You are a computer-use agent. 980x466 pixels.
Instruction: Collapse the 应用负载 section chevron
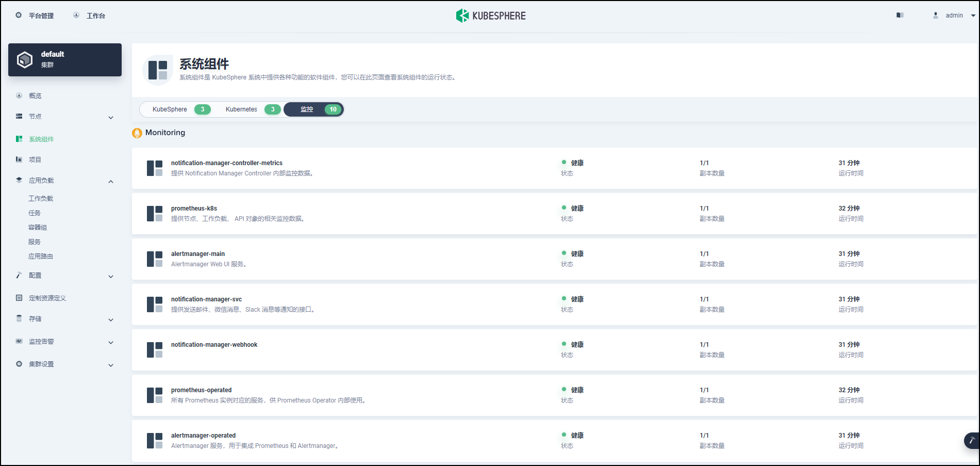pyautogui.click(x=111, y=182)
